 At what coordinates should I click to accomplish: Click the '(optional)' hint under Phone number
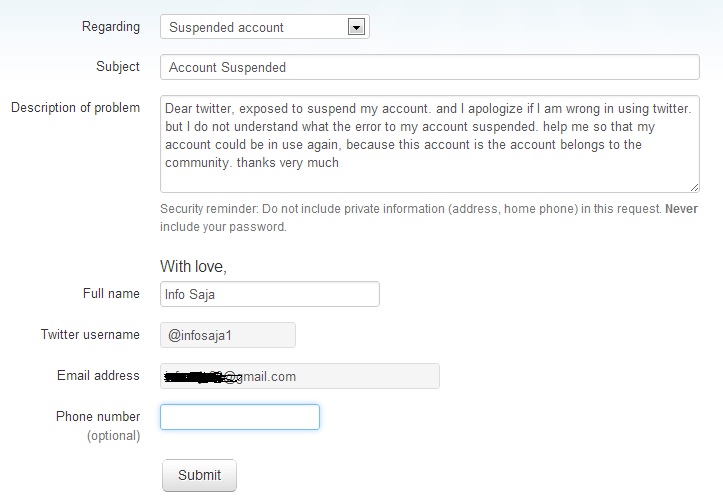(113, 436)
